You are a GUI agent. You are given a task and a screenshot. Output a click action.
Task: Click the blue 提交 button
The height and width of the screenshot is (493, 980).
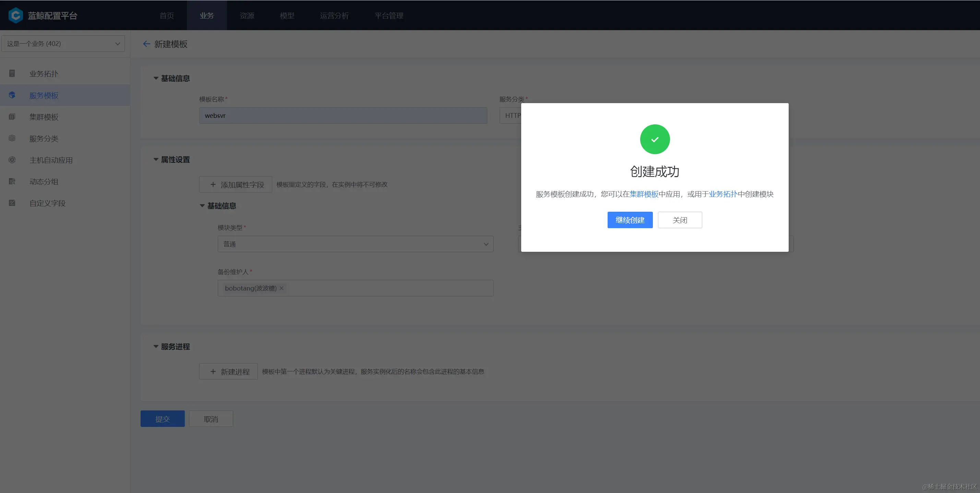163,419
